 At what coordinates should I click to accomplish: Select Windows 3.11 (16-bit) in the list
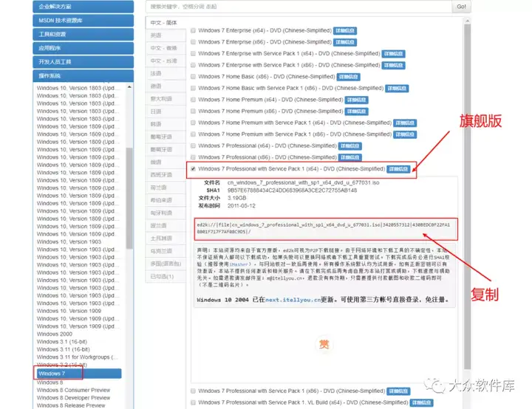click(x=63, y=349)
